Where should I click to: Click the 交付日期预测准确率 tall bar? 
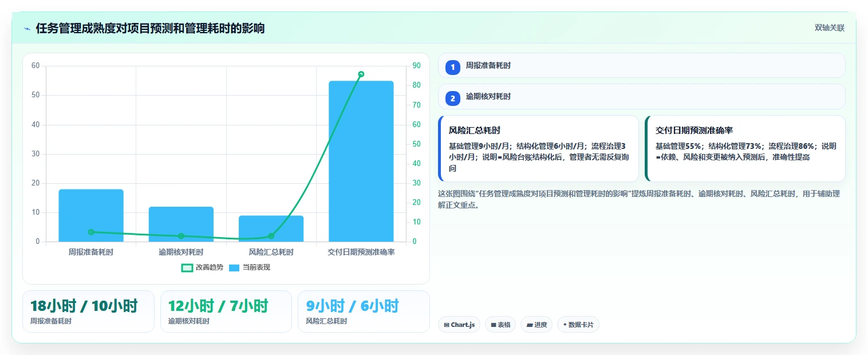[361, 161]
